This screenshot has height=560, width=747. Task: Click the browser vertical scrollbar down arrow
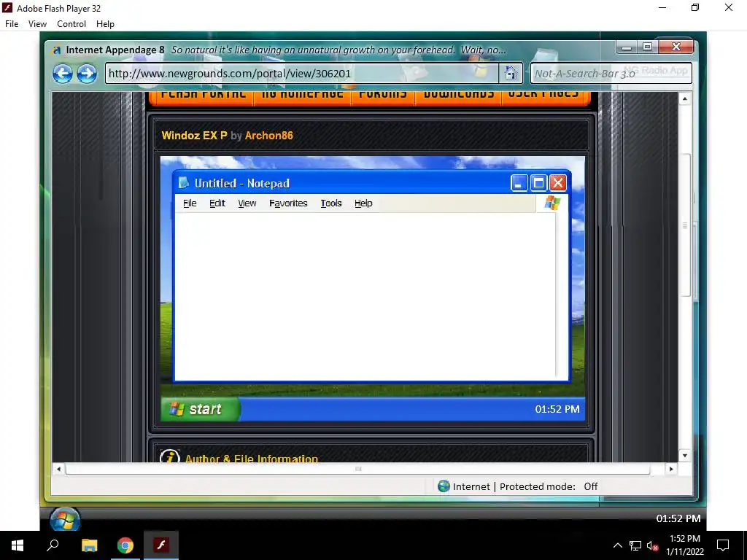pyautogui.click(x=684, y=455)
